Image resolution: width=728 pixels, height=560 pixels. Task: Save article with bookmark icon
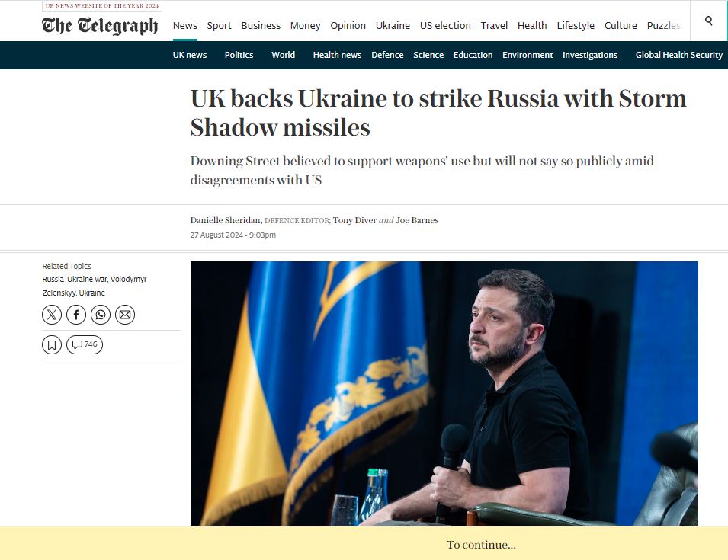click(x=52, y=344)
